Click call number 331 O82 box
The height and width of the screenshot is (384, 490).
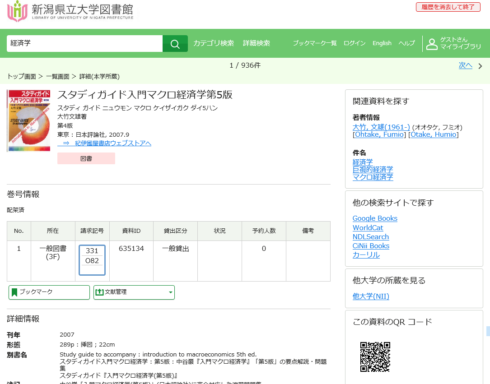point(92,260)
